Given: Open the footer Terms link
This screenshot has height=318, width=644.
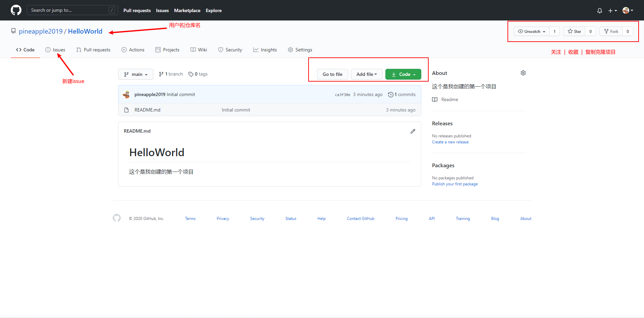Looking at the screenshot, I should [190, 219].
